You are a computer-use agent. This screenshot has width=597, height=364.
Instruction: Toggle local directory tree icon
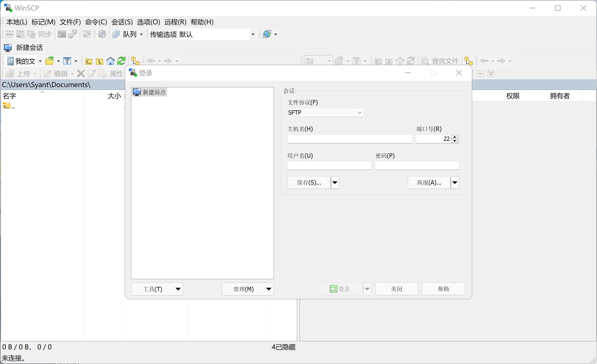pyautogui.click(x=135, y=61)
